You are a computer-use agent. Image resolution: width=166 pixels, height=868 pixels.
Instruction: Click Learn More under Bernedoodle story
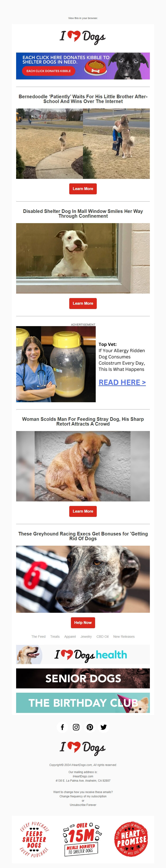coord(83,189)
